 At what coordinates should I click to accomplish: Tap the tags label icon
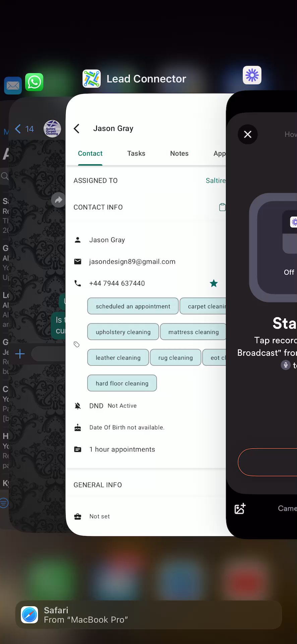tap(77, 344)
